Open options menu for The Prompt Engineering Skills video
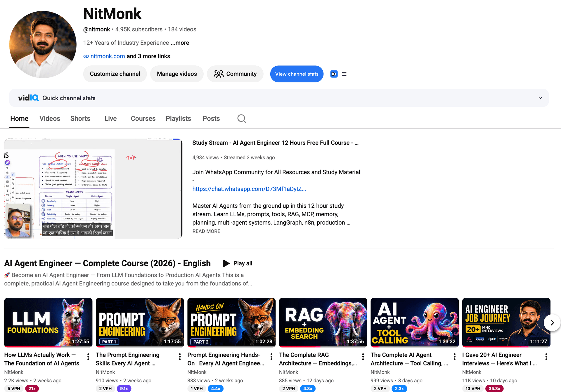 coord(180,356)
